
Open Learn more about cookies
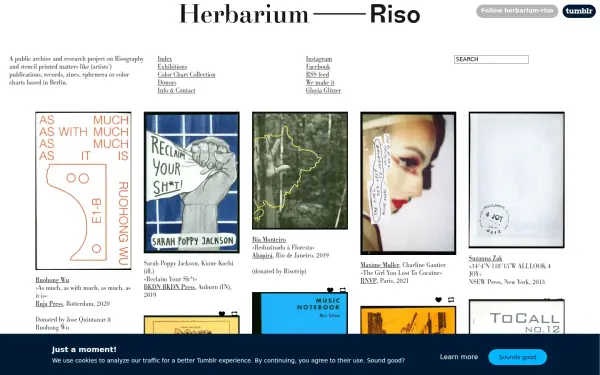tap(459, 357)
